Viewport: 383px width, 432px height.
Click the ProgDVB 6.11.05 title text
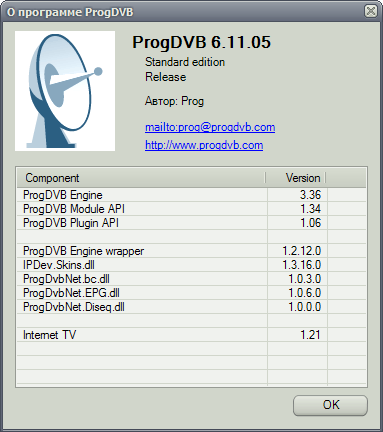201,42
